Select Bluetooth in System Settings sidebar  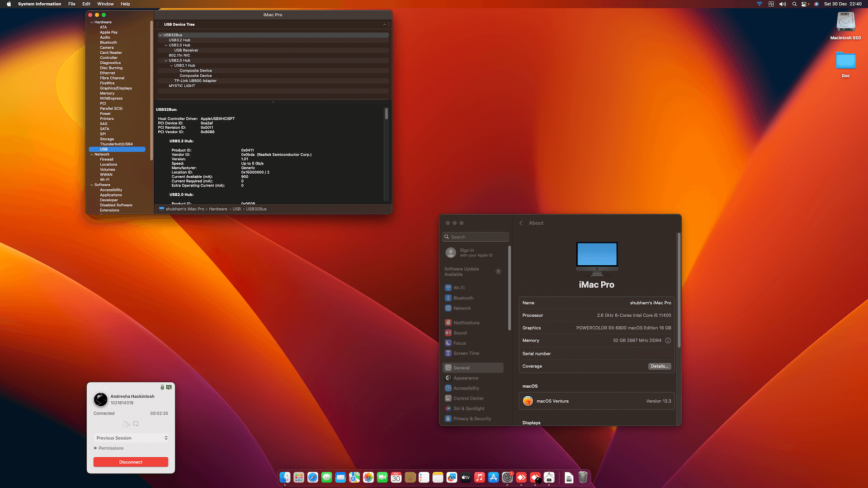463,298
